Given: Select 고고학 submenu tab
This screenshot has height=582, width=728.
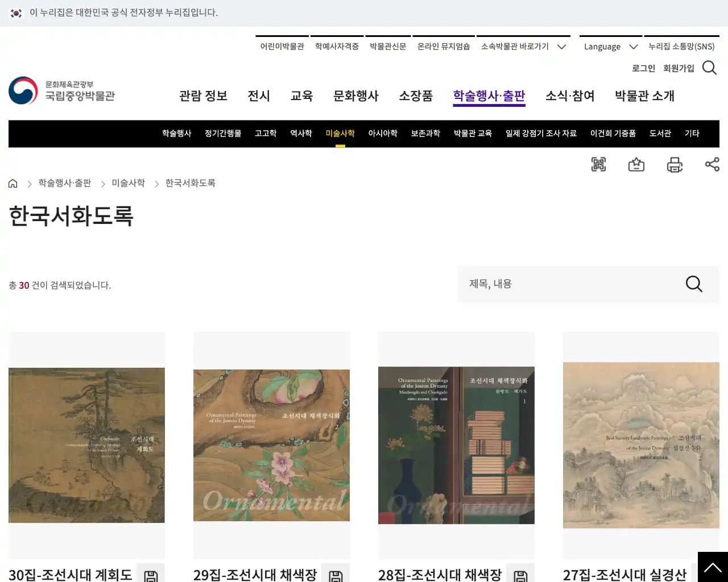Looking at the screenshot, I should tap(266, 134).
